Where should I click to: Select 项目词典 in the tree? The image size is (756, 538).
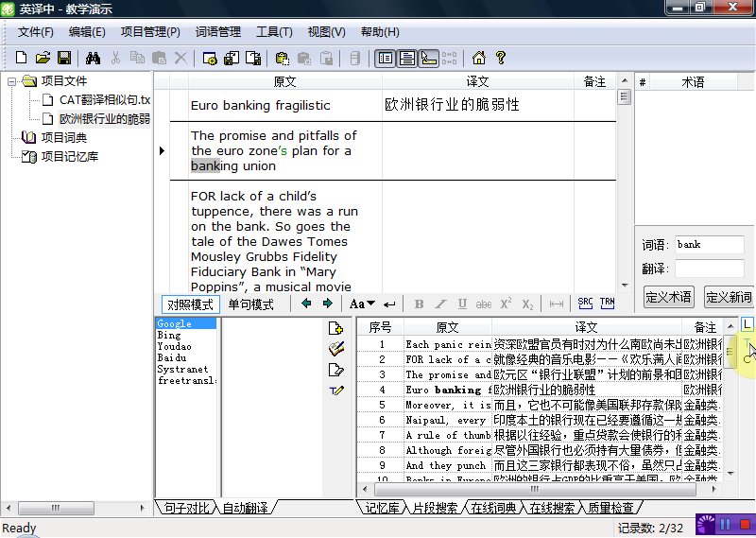[63, 137]
